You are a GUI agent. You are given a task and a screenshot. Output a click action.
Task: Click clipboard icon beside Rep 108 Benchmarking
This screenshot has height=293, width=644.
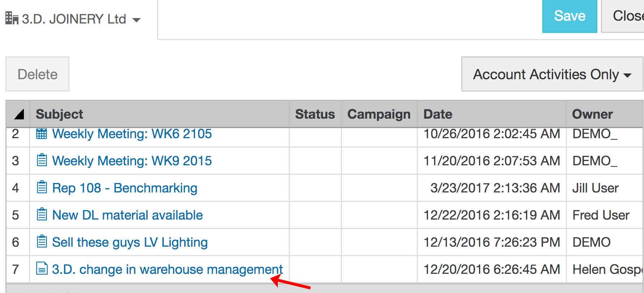42,187
